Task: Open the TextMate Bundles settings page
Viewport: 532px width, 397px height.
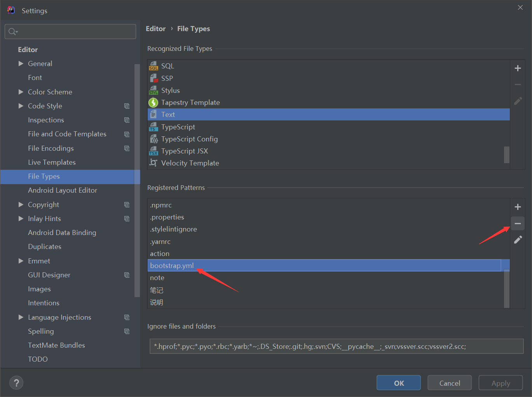Action: [56, 345]
